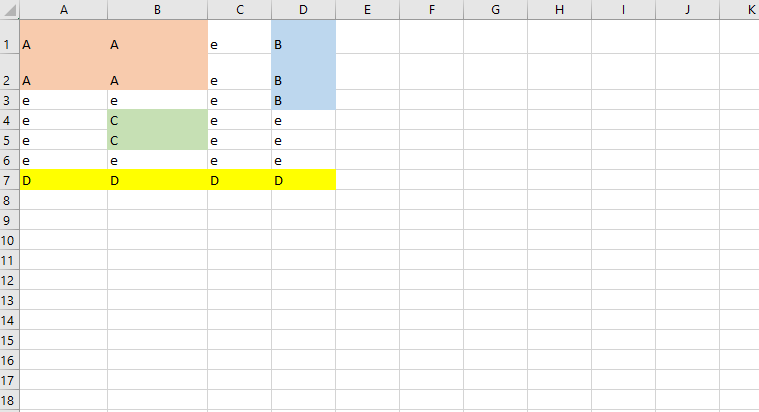
Task: Click yellow cell A7 containing D
Action: [63, 180]
